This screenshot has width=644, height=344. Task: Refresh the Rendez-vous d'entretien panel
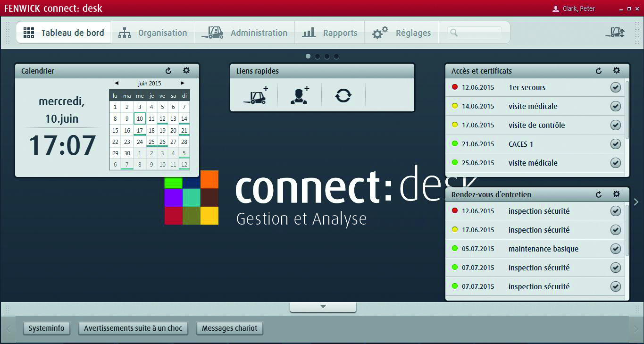point(599,194)
